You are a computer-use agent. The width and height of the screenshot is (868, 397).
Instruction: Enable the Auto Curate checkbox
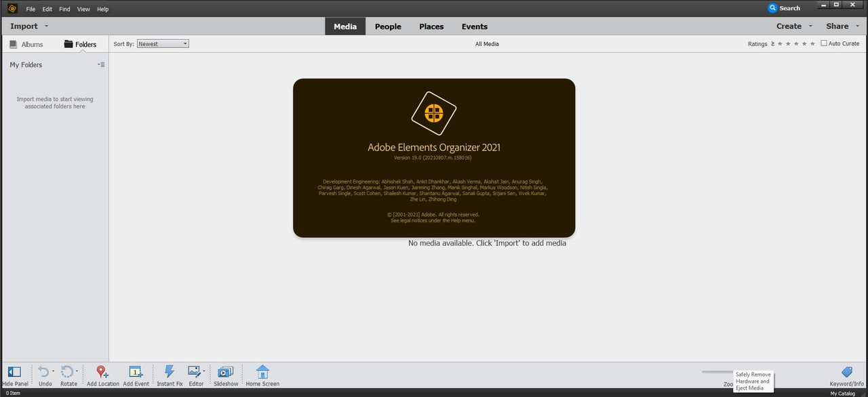(824, 43)
